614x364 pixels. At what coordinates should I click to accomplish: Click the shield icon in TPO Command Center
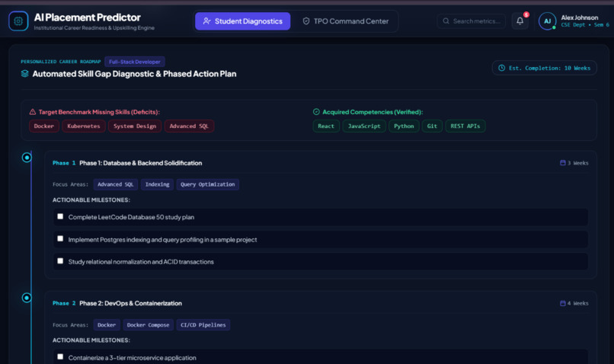[x=306, y=21]
